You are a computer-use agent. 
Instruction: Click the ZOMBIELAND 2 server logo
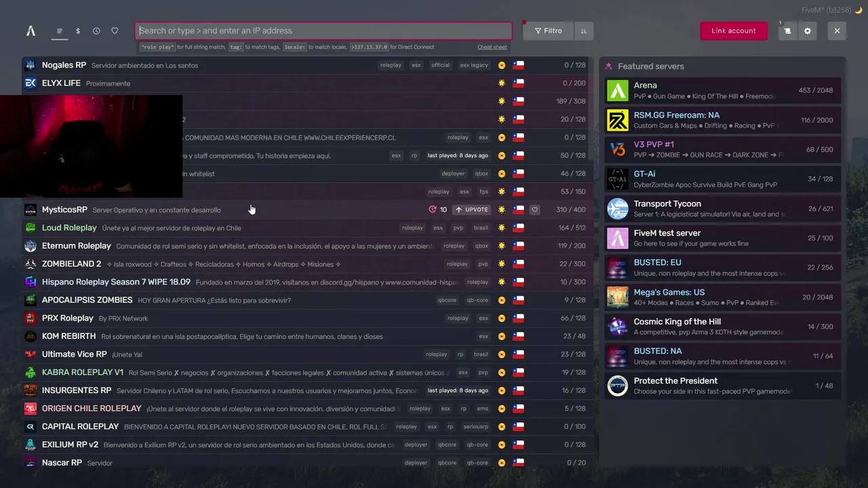[31, 264]
